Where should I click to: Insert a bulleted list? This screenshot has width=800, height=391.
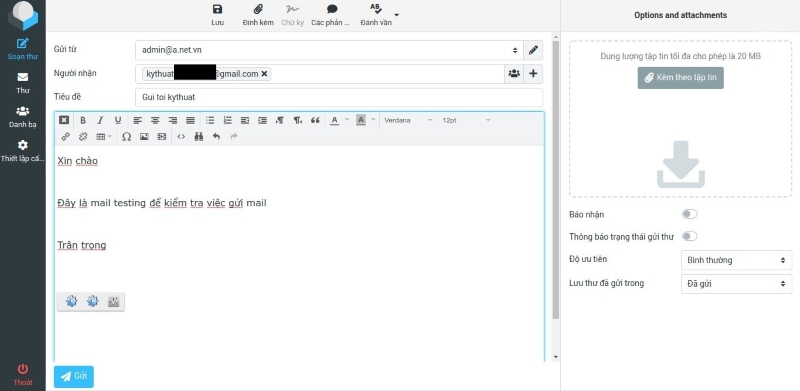tap(210, 120)
